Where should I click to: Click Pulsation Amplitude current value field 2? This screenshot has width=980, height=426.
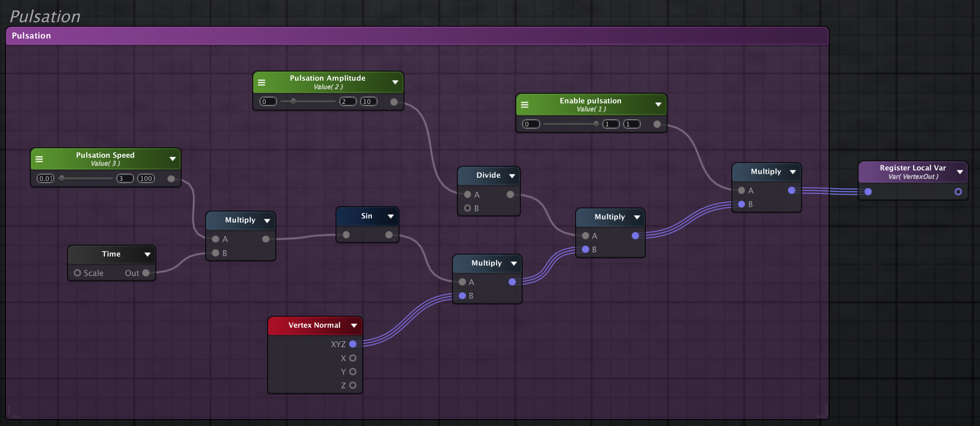point(348,102)
